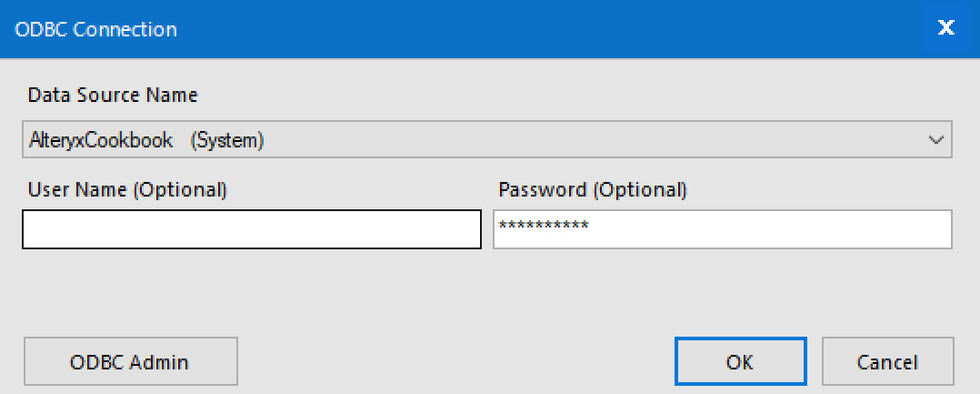Click the Password (Optional) label
Viewport: 980px width, 394px height.
pyautogui.click(x=593, y=189)
